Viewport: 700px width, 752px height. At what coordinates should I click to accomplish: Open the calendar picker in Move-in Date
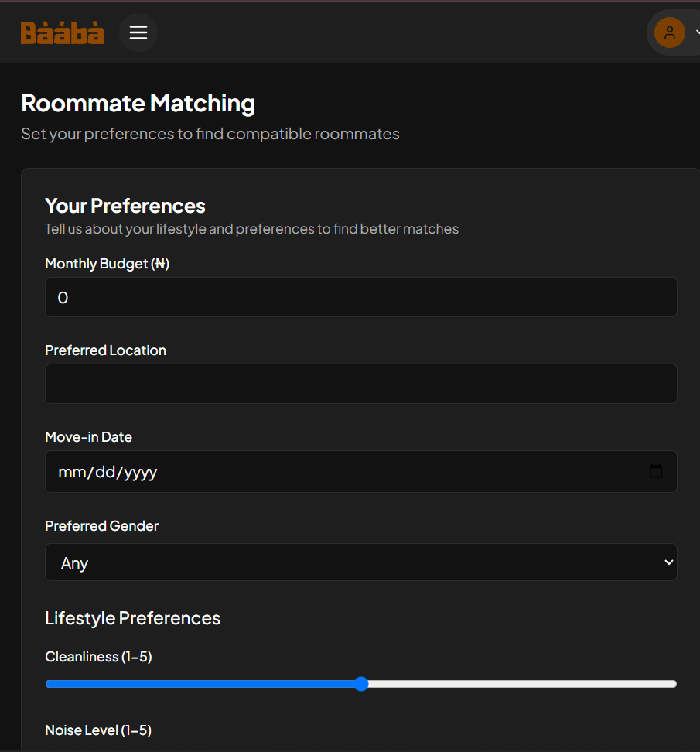click(656, 471)
